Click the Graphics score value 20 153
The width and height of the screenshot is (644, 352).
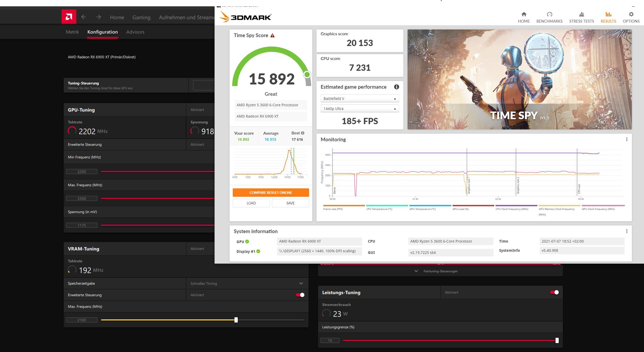tap(360, 43)
